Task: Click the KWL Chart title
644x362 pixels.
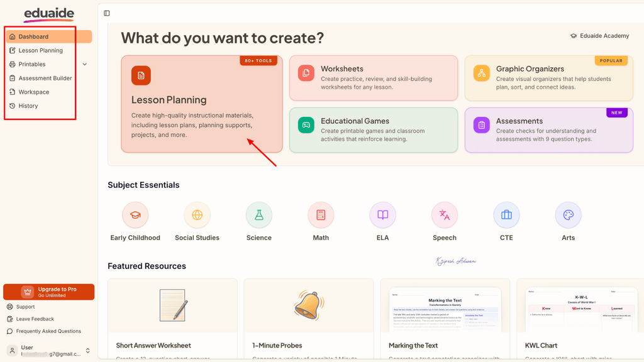Action: (x=541, y=346)
